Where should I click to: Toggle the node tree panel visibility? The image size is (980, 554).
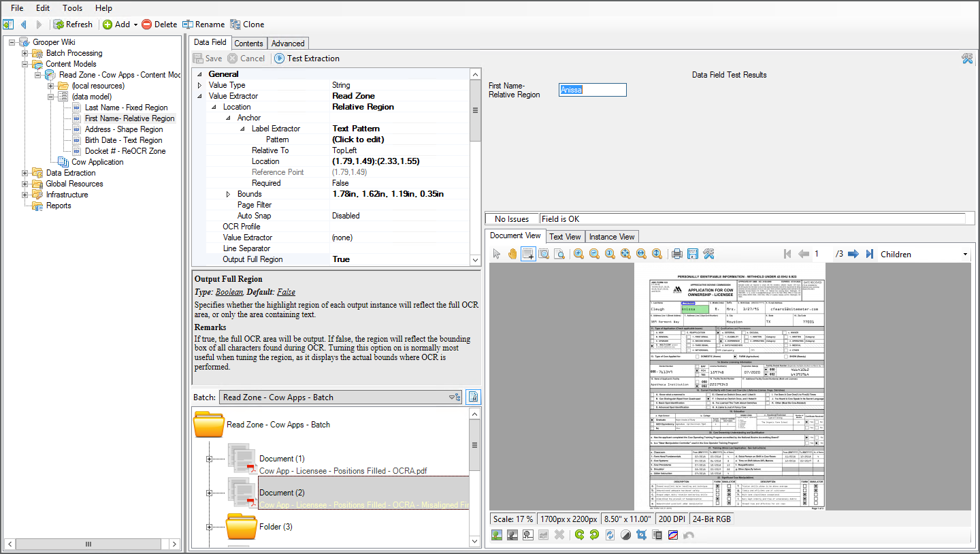point(8,25)
